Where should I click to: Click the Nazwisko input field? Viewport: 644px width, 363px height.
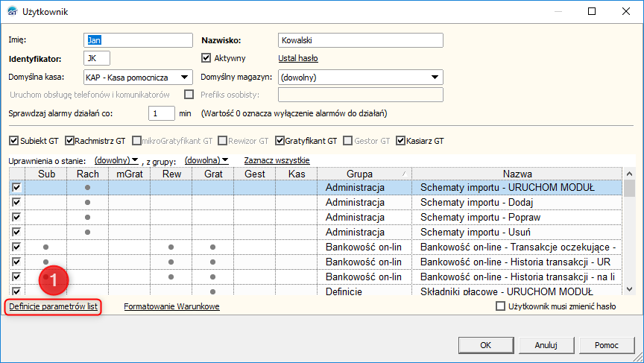point(359,40)
